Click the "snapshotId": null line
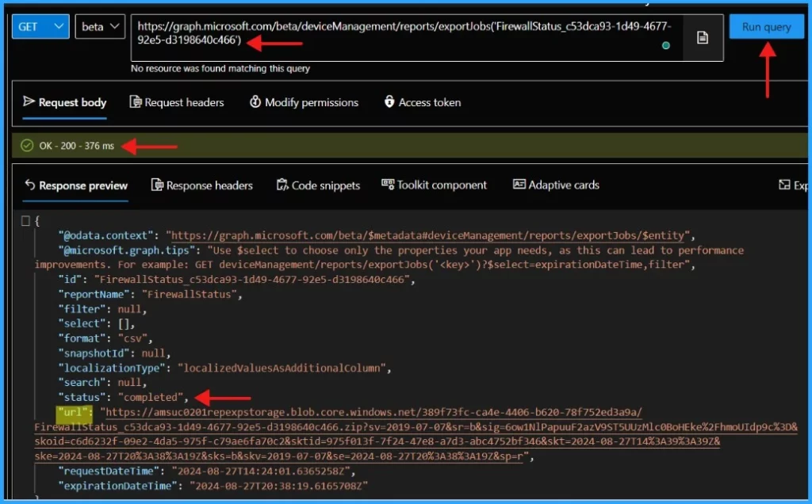 point(114,353)
